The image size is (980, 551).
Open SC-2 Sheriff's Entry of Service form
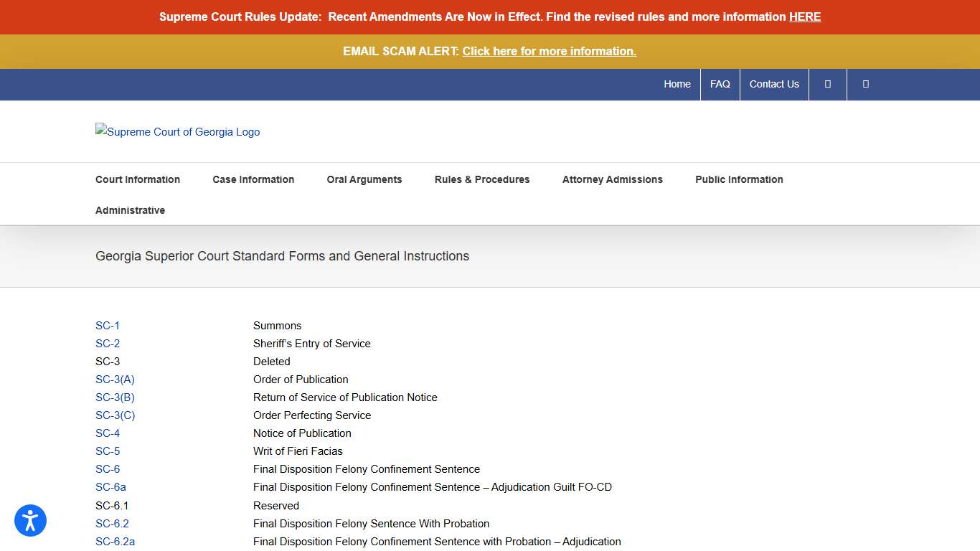pyautogui.click(x=107, y=343)
